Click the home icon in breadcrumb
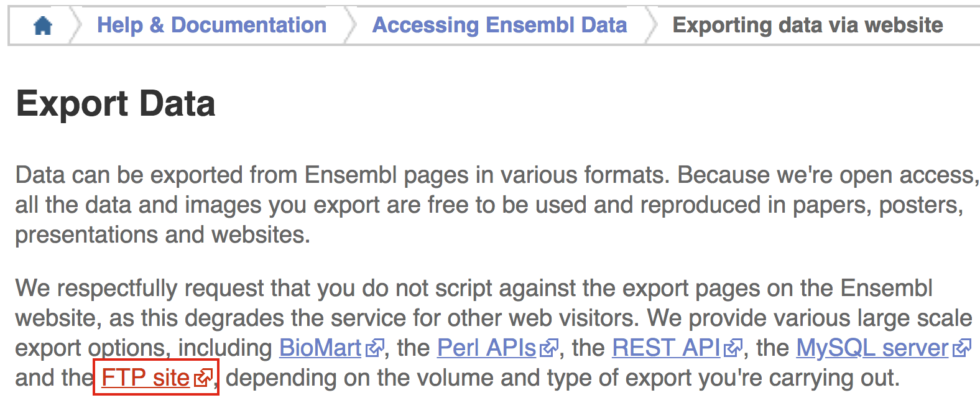This screenshot has height=413, width=980. pos(43,26)
